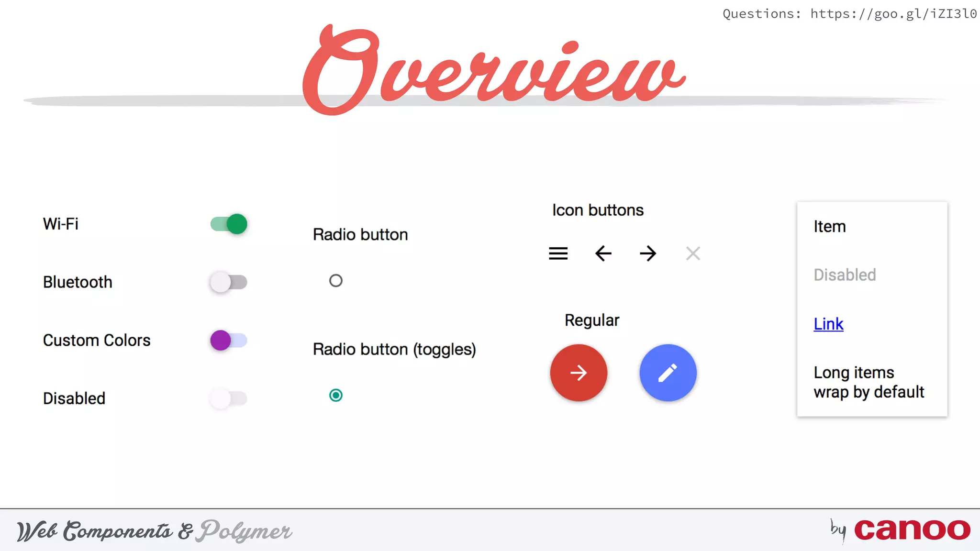The image size is (980, 551).
Task: Select the unchecked radio button
Action: coord(336,281)
